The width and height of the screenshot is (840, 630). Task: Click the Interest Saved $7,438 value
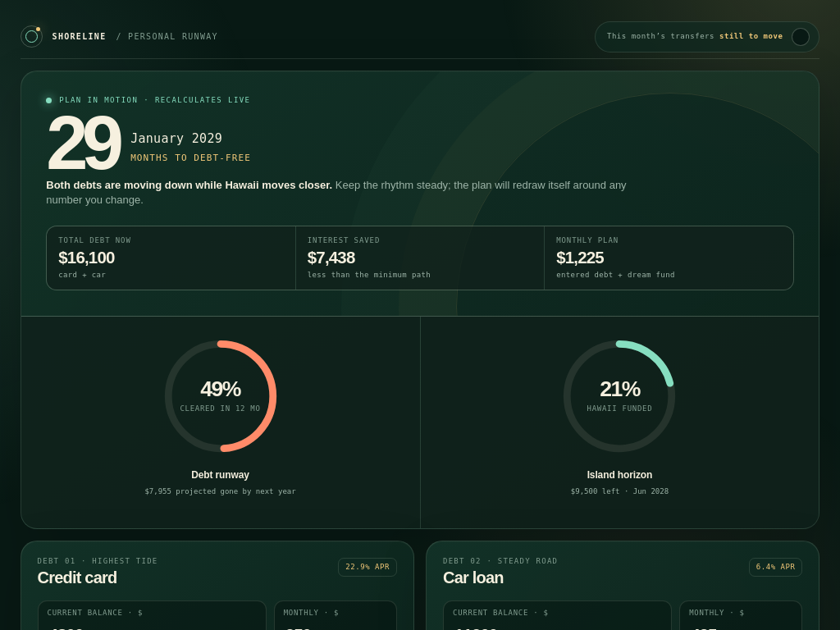331,258
